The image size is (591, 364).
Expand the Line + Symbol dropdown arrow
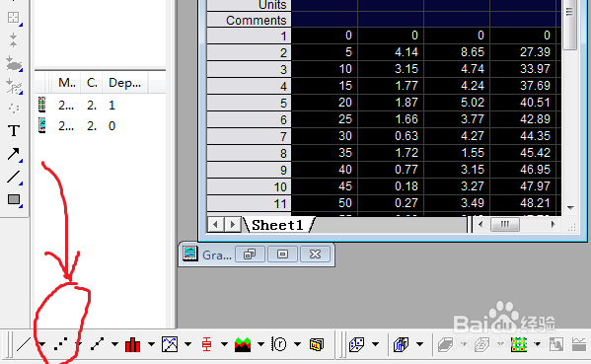(x=114, y=344)
